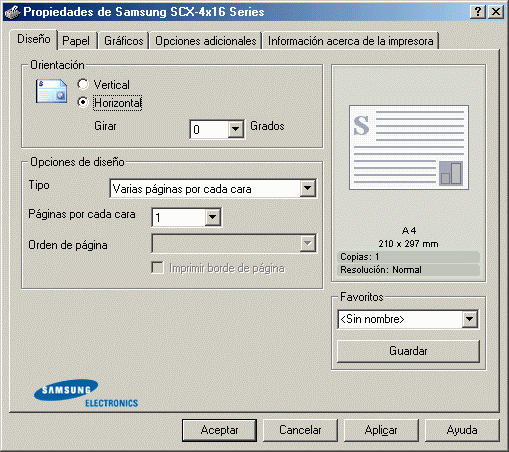Click the Guardar button

point(408,351)
